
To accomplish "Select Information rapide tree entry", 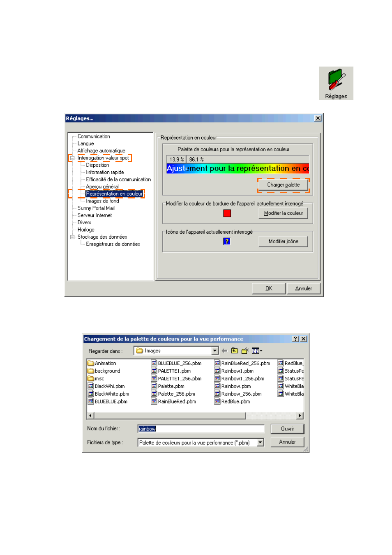I will click(105, 173).
